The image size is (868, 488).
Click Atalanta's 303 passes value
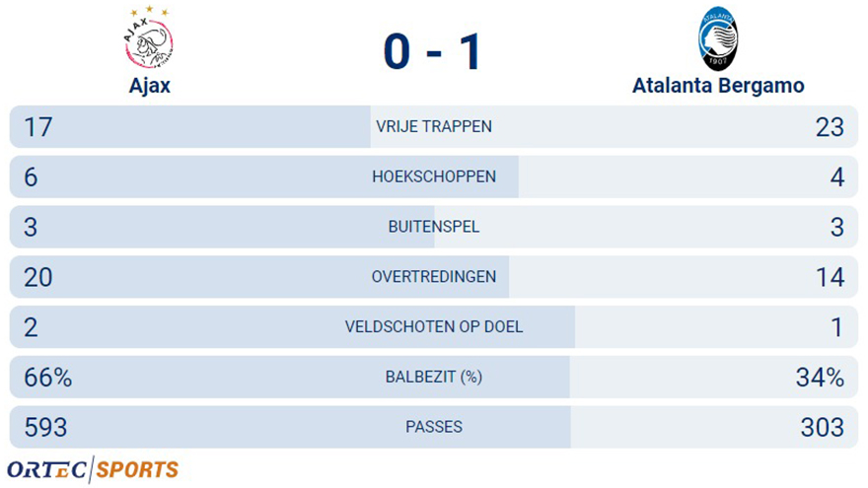822,427
